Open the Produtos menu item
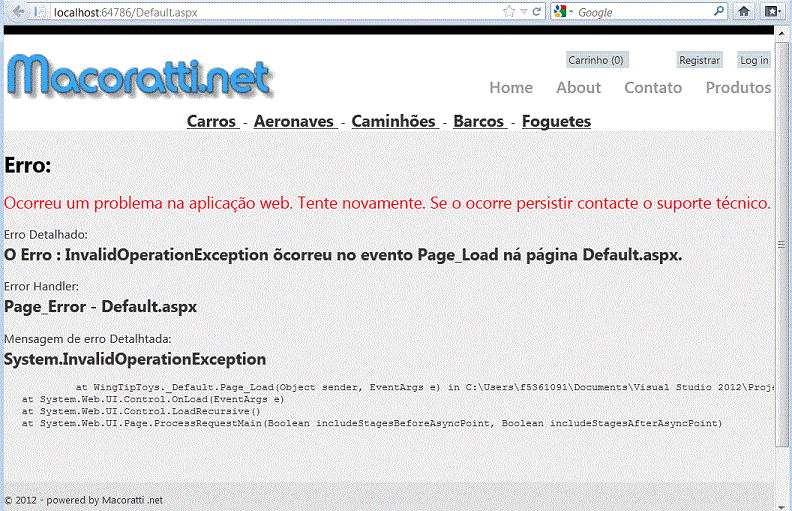The height and width of the screenshot is (511, 792). click(738, 88)
